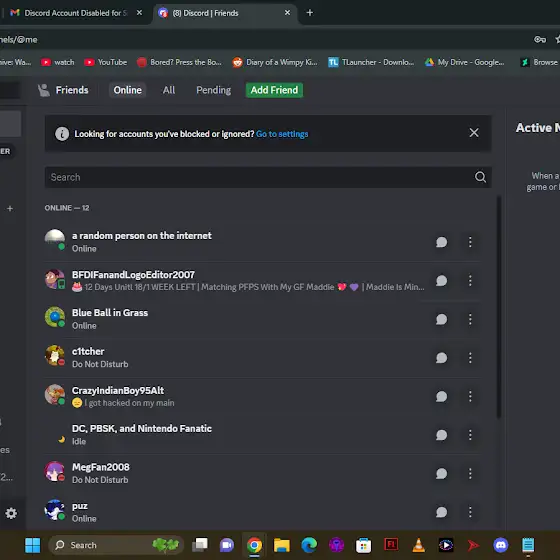Open More options for MegFan2008

coord(470,473)
